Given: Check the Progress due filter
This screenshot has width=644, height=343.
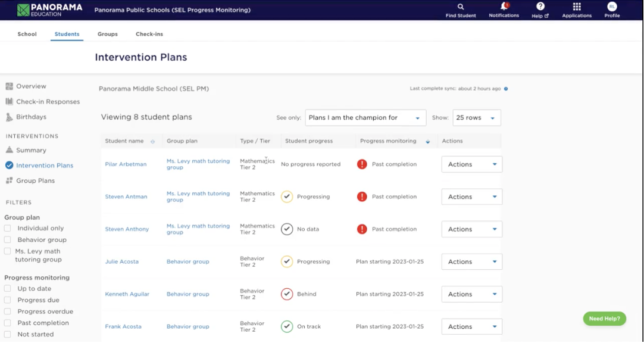Looking at the screenshot, I should click(x=7, y=300).
